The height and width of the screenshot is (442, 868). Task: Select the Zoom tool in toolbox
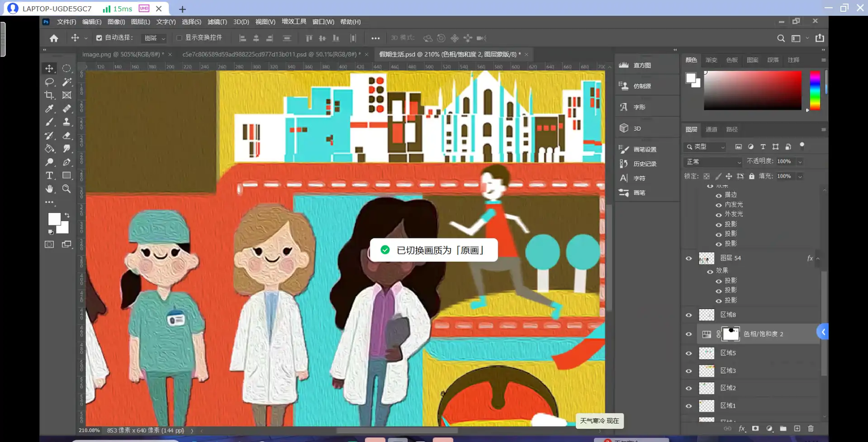point(67,189)
